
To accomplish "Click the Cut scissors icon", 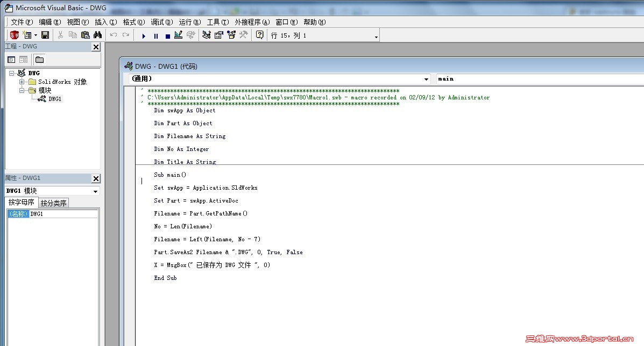I will coord(60,35).
